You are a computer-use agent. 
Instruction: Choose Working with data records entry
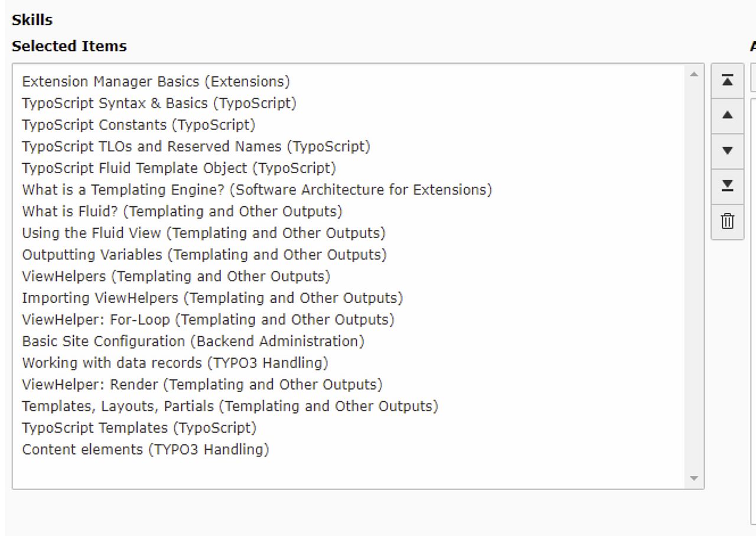tap(175, 363)
